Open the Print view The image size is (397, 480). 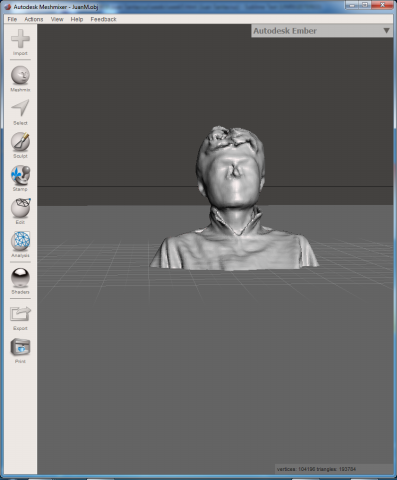tap(20, 350)
